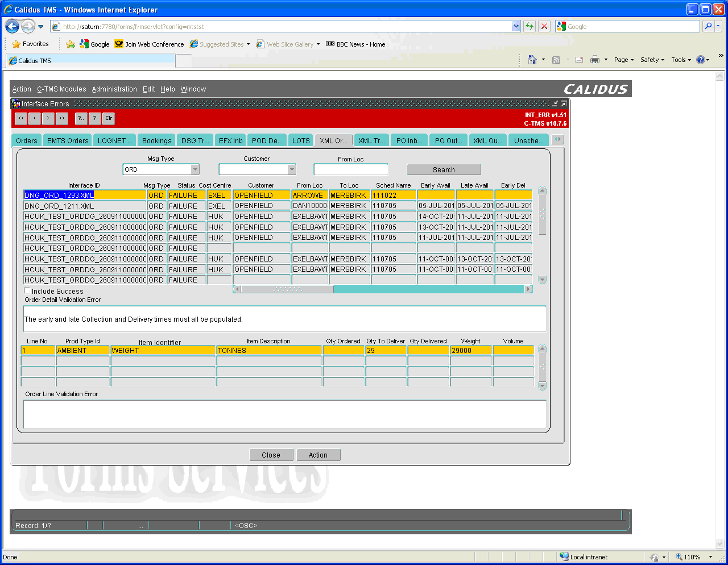Click the IE Home icon
728x565 pixels.
(532, 60)
